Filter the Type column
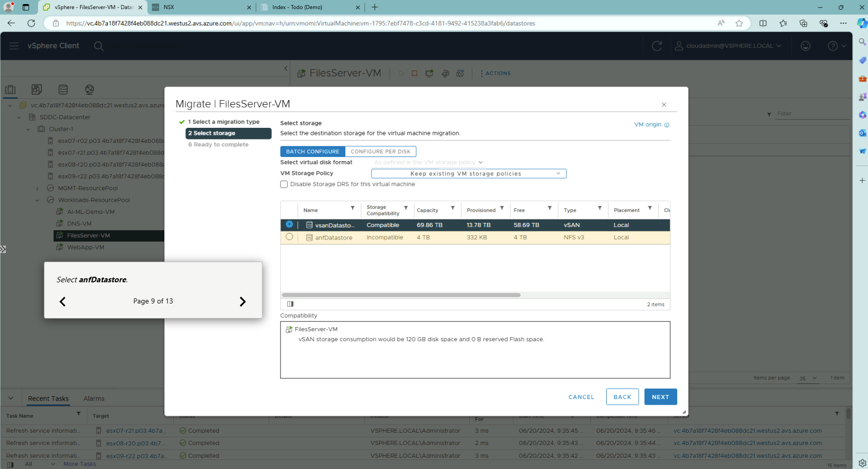Viewport: 868px width, 469px height. coord(600,208)
